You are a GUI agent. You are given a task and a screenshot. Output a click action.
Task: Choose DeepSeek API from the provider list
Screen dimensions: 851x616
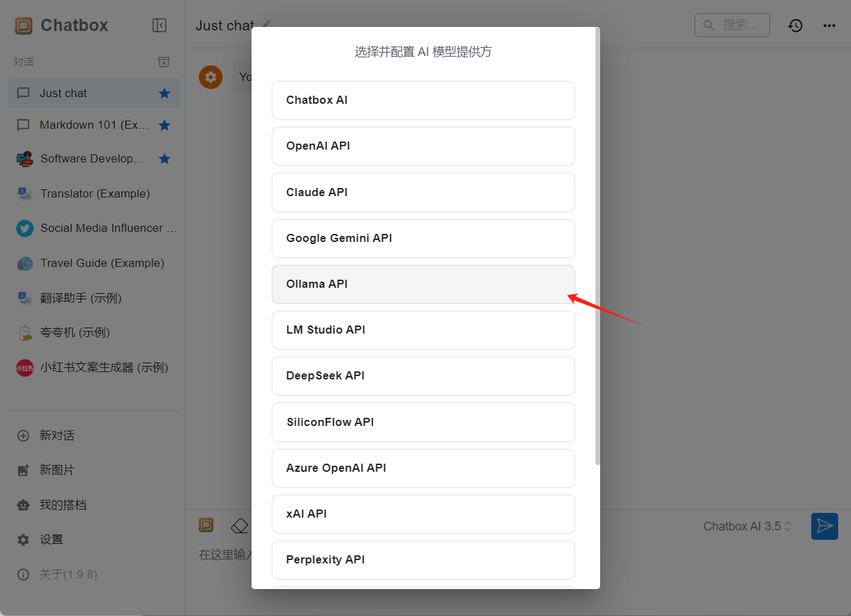[x=423, y=376]
